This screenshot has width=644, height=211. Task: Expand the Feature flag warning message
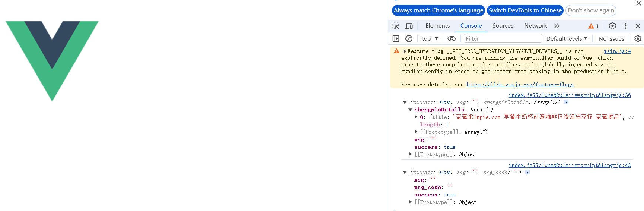(x=405, y=51)
